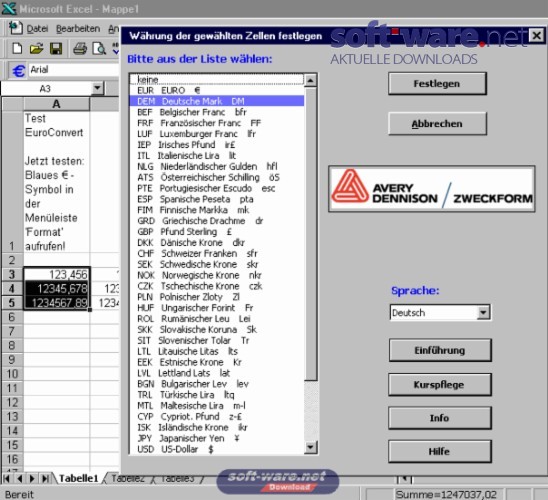Select 'BEF Belgischer Franc' entry

[x=217, y=112]
